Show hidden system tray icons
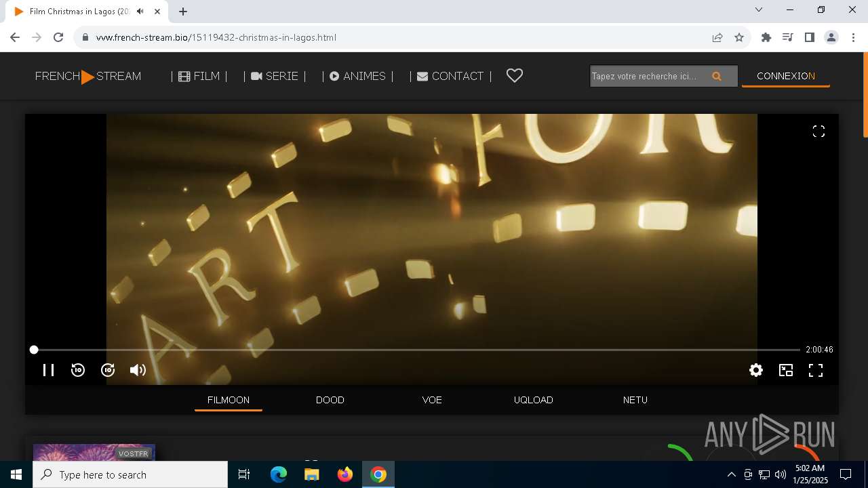868x488 pixels. (x=732, y=474)
